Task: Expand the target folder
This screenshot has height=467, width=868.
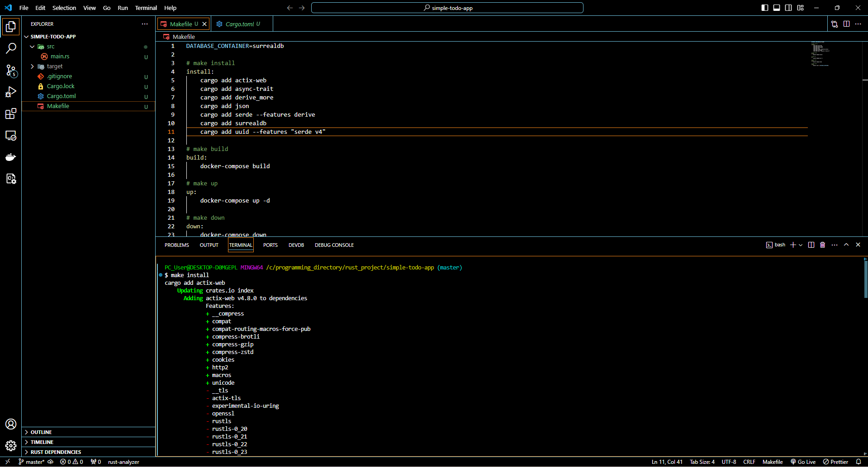Action: click(32, 66)
